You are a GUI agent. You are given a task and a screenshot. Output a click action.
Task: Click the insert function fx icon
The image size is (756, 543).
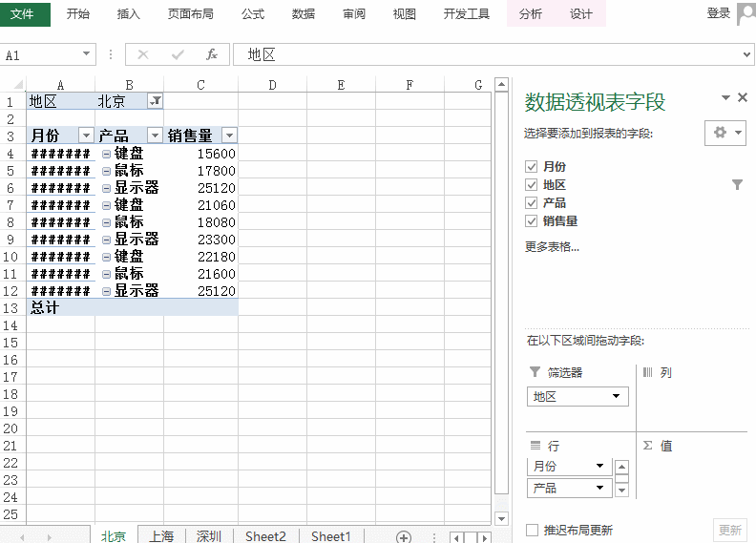tap(212, 55)
